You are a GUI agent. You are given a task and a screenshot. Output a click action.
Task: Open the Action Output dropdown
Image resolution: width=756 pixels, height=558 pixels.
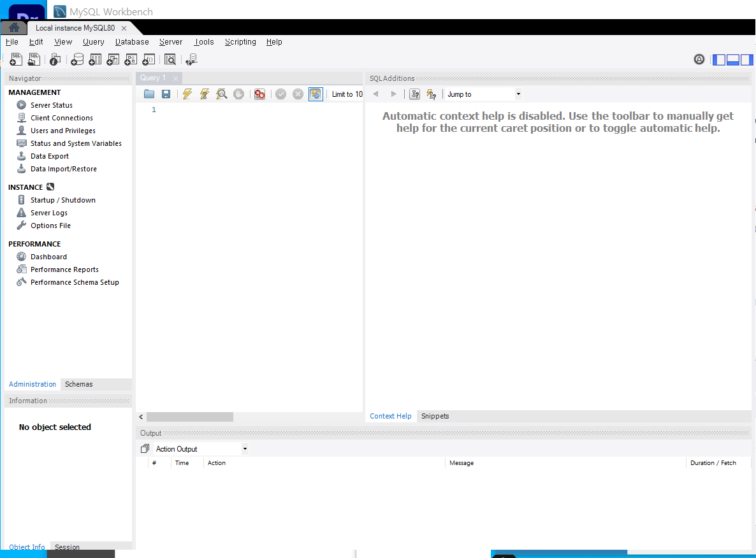pyautogui.click(x=201, y=448)
